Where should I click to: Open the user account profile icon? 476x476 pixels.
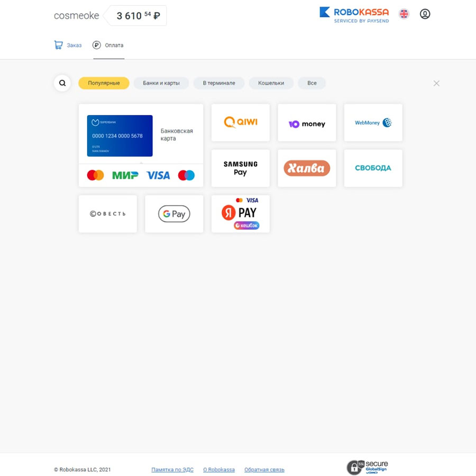point(425,14)
